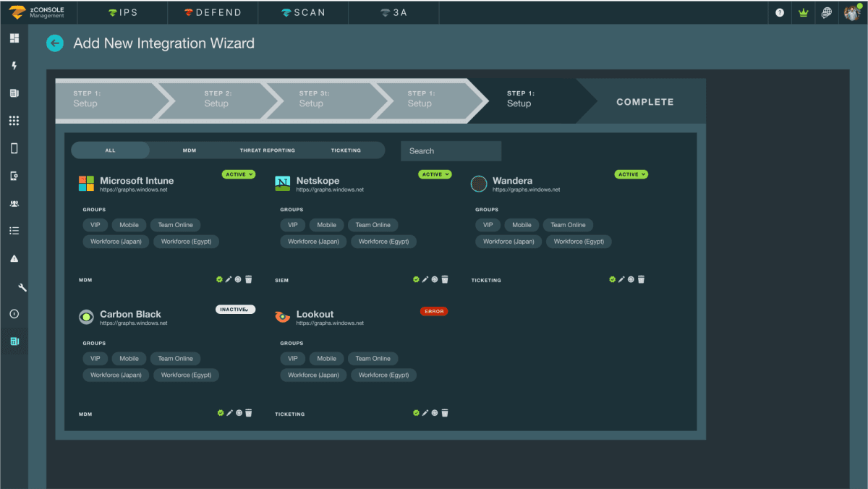Delete the Wandera ticketing integration with trash icon
Image resolution: width=868 pixels, height=489 pixels.
tap(641, 278)
